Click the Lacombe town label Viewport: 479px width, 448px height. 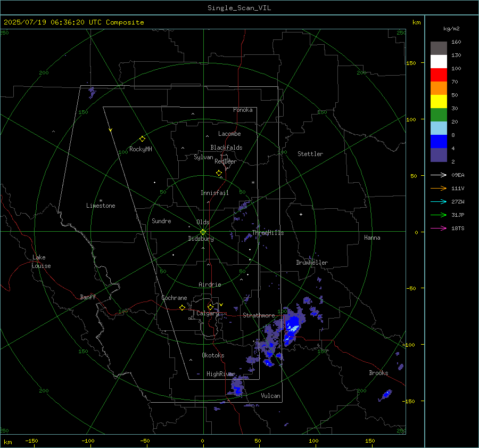pyautogui.click(x=229, y=134)
